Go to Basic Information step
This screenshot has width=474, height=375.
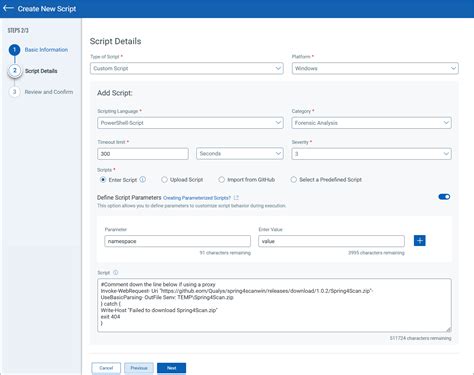click(46, 50)
